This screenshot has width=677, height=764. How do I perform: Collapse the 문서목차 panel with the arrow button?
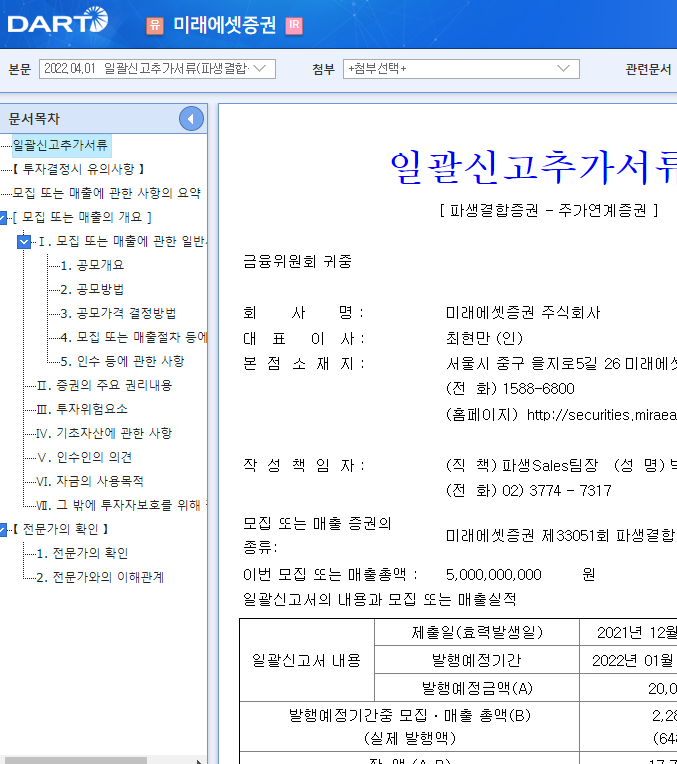tap(191, 118)
